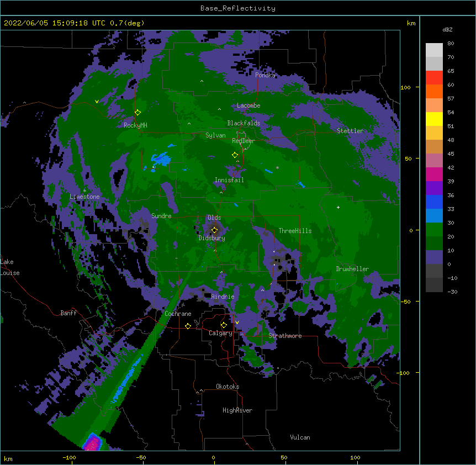Screen dimensions: 476x465
Task: Click the bottom axis 50 km tick label
Action: (x=284, y=457)
